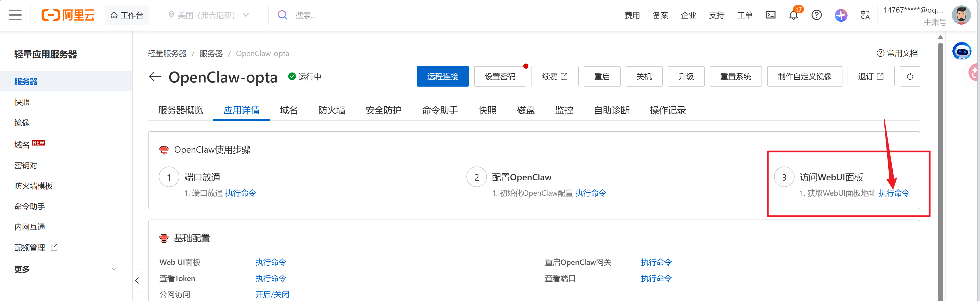Toggle 公网访问 via 开启/关闭
This screenshot has width=980, height=301.
(272, 294)
